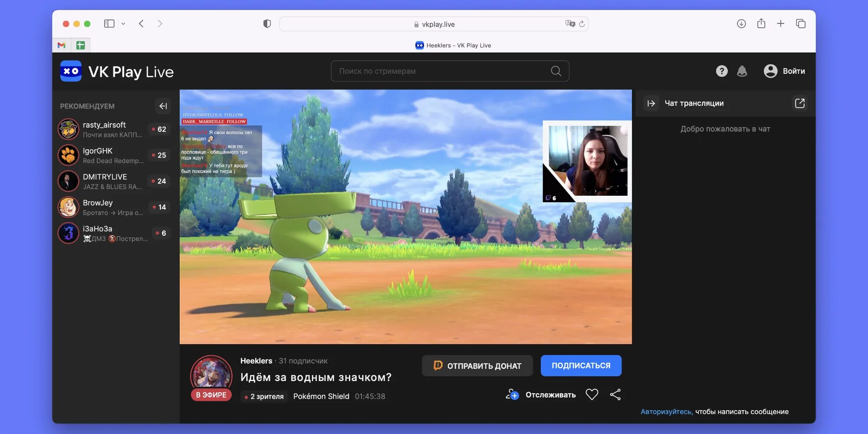Viewport: 868px width, 434px height.
Task: Click the Heeklers channel name
Action: 256,361
